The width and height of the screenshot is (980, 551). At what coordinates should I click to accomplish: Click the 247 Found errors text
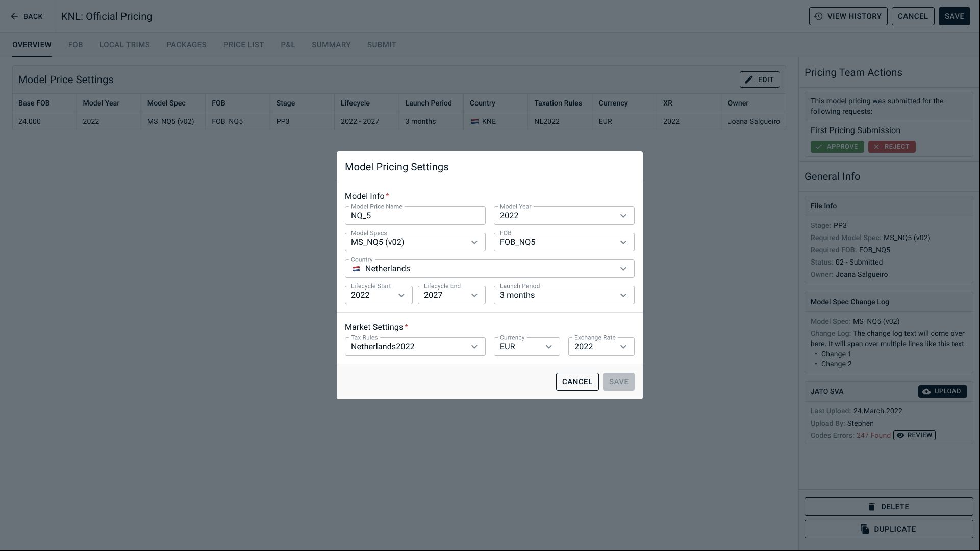pyautogui.click(x=873, y=435)
